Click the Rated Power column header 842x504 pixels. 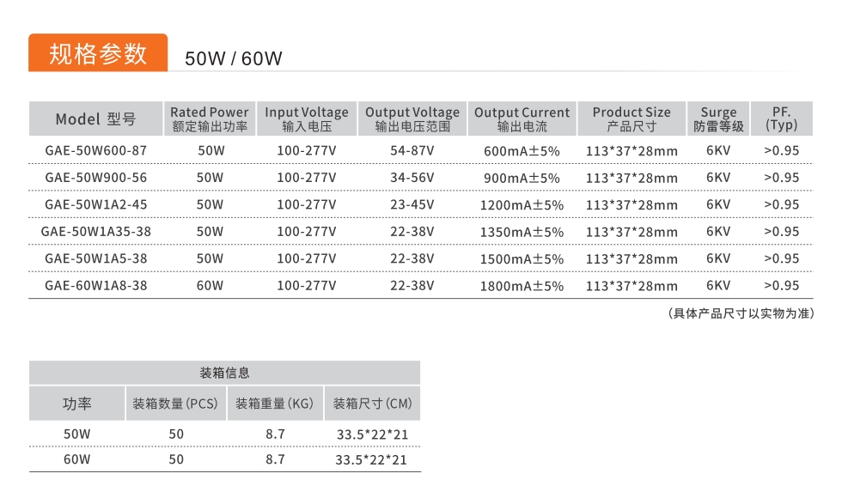click(x=209, y=118)
